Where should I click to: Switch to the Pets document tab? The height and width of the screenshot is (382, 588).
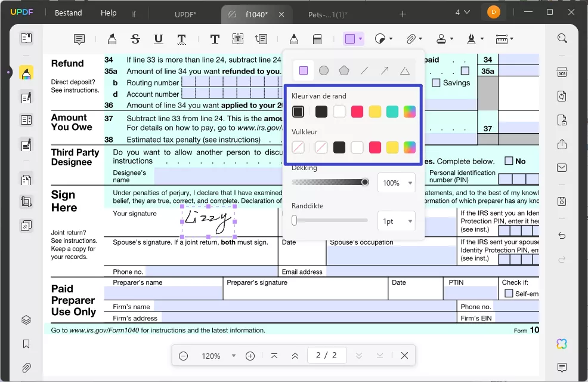328,14
